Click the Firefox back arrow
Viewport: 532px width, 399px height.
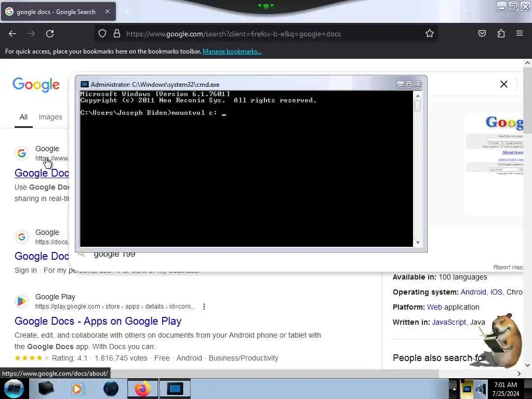(12, 34)
